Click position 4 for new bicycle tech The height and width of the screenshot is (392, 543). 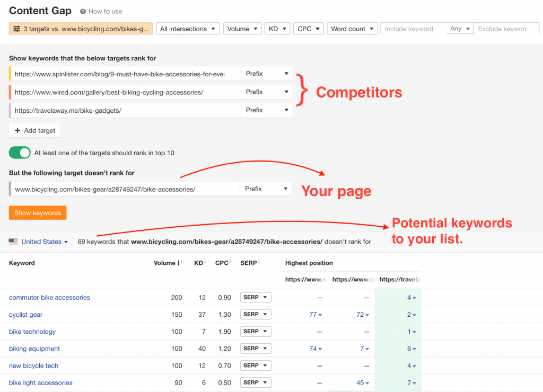point(411,366)
